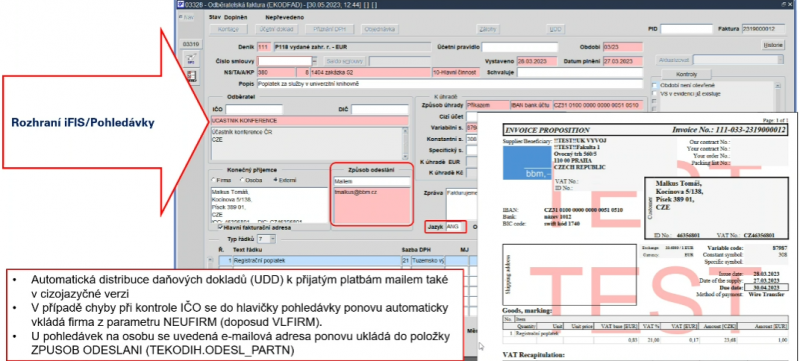The height and width of the screenshot is (361, 800).
Task: Click the NS field with value 380
Action: tap(276, 72)
